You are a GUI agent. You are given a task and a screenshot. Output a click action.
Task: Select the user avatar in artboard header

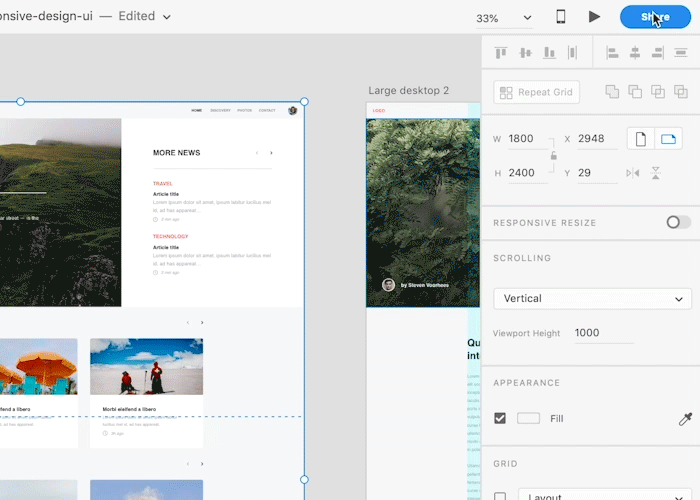292,110
